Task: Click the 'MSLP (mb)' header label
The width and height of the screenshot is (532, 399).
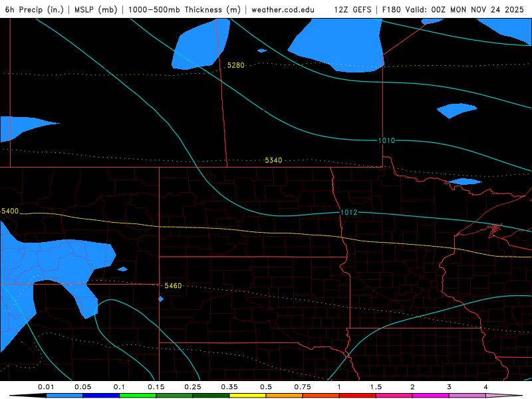Action: [96, 9]
